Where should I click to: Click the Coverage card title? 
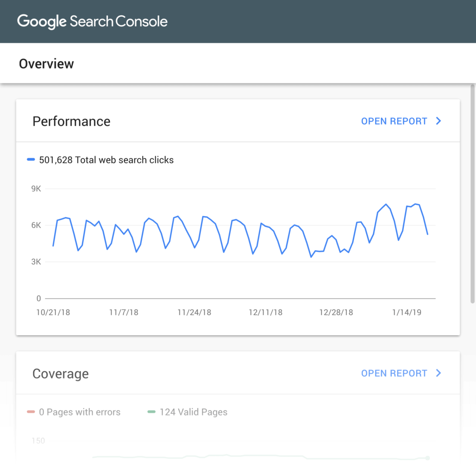pyautogui.click(x=60, y=374)
